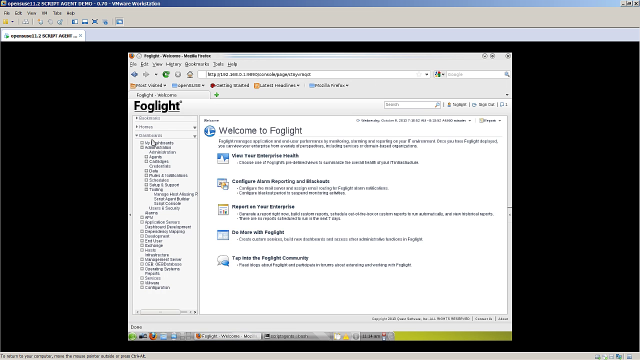Click the View Your Enterprise Health icon

coord(223,158)
